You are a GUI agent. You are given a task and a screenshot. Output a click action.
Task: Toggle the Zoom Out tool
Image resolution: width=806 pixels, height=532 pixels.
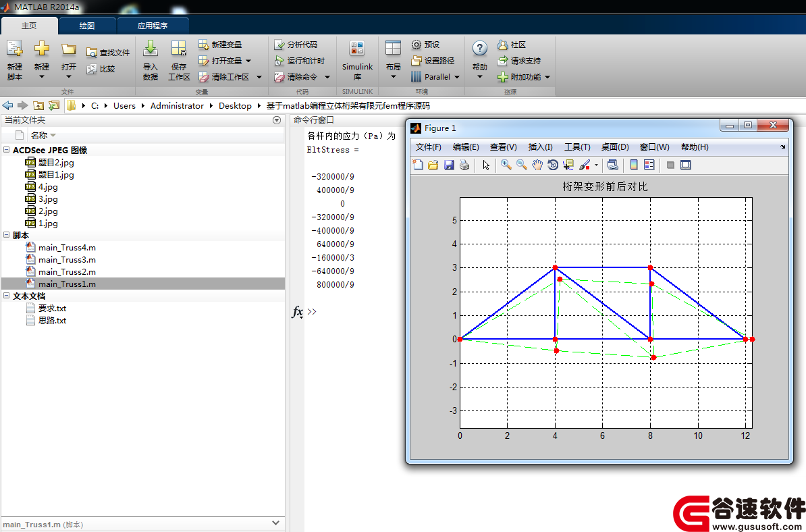(x=522, y=165)
